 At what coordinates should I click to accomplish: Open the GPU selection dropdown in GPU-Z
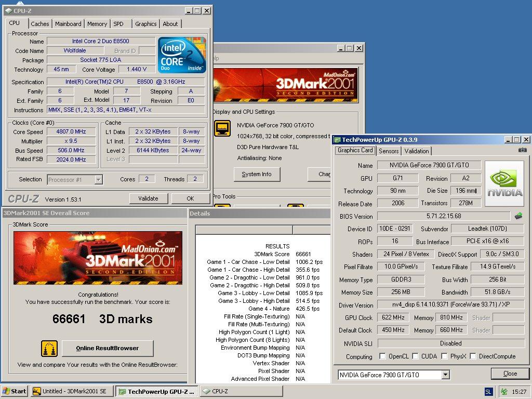[x=445, y=375]
